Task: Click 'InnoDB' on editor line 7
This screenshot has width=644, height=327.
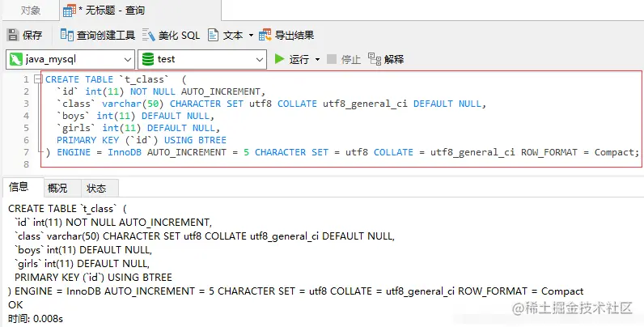Action: tap(125, 152)
